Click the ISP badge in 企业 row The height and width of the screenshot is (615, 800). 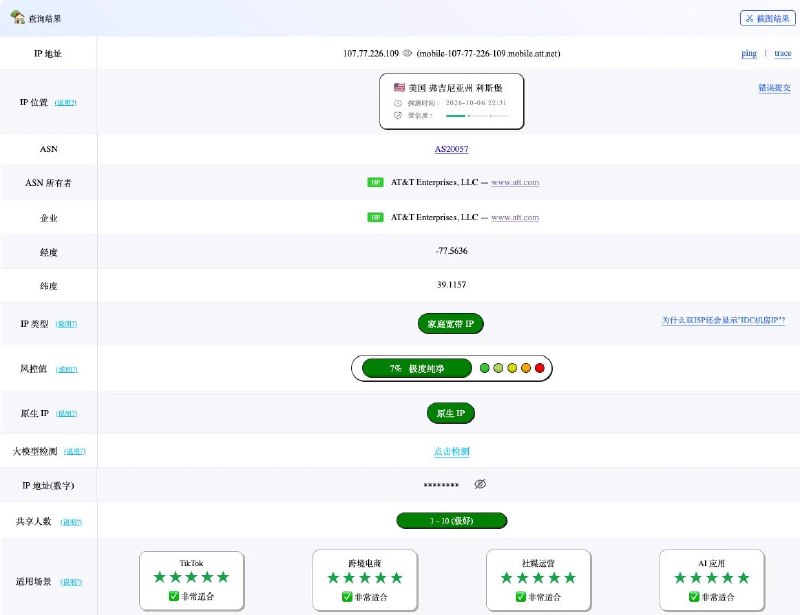pyautogui.click(x=376, y=217)
